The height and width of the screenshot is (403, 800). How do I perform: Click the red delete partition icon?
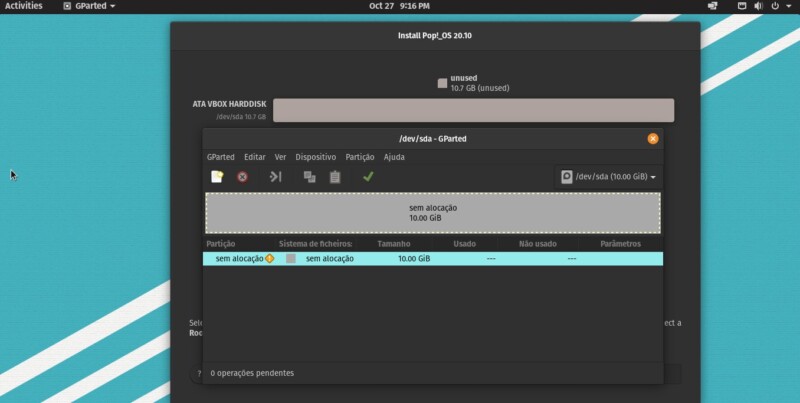242,177
